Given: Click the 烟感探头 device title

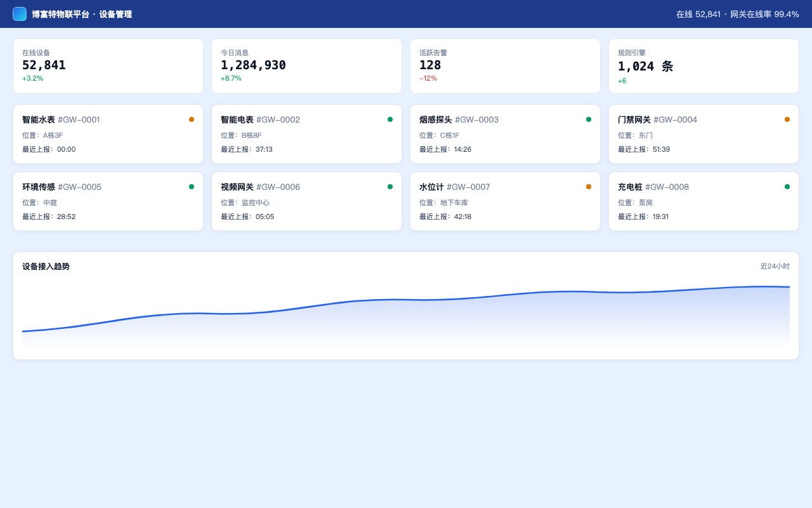Looking at the screenshot, I should click(436, 119).
